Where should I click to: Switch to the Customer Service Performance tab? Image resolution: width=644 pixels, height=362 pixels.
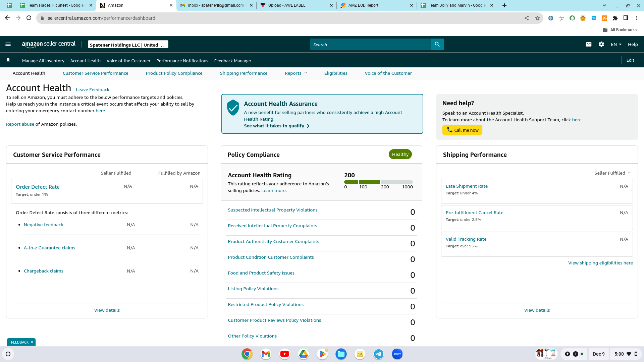pyautogui.click(x=95, y=73)
